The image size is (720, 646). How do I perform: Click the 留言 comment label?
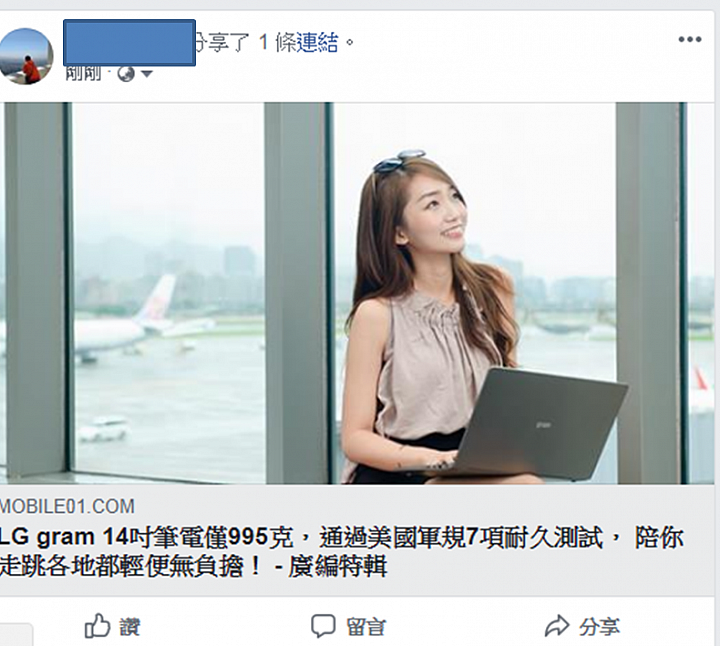[x=366, y=627]
